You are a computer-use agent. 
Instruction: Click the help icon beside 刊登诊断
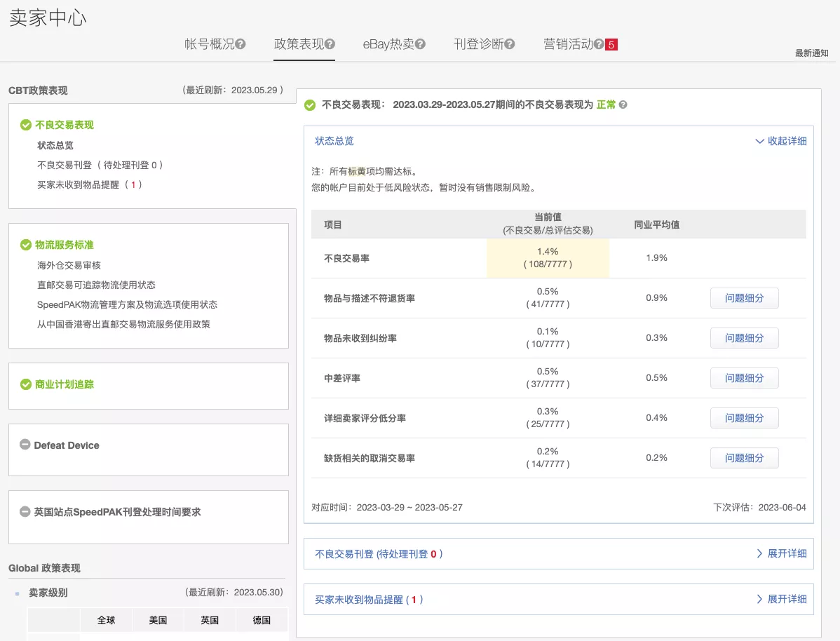pyautogui.click(x=510, y=43)
